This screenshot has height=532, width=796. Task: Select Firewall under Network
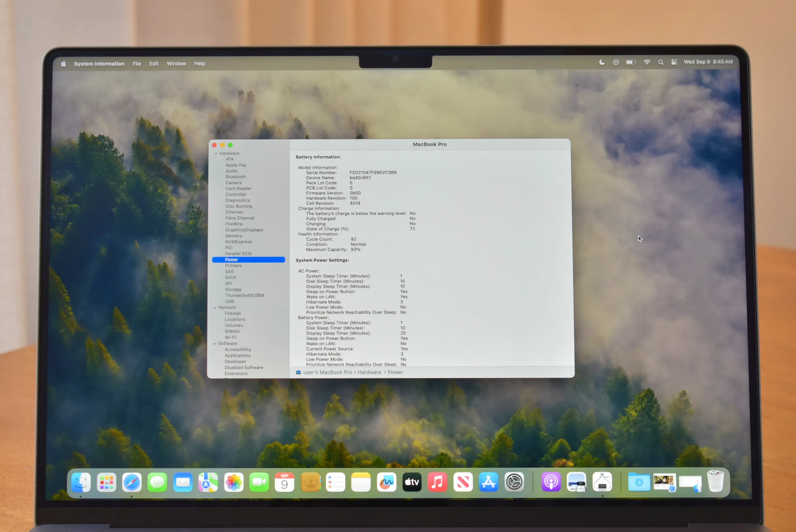pos(233,313)
